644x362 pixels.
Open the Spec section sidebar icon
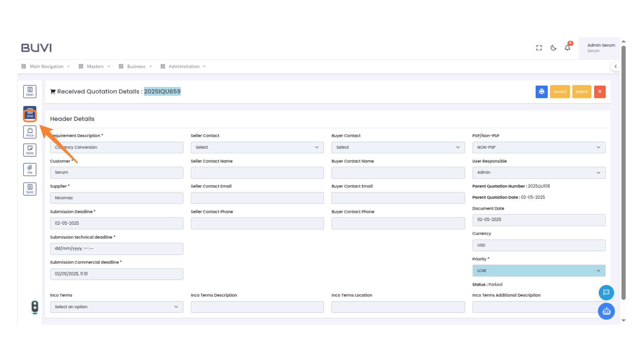(x=30, y=189)
